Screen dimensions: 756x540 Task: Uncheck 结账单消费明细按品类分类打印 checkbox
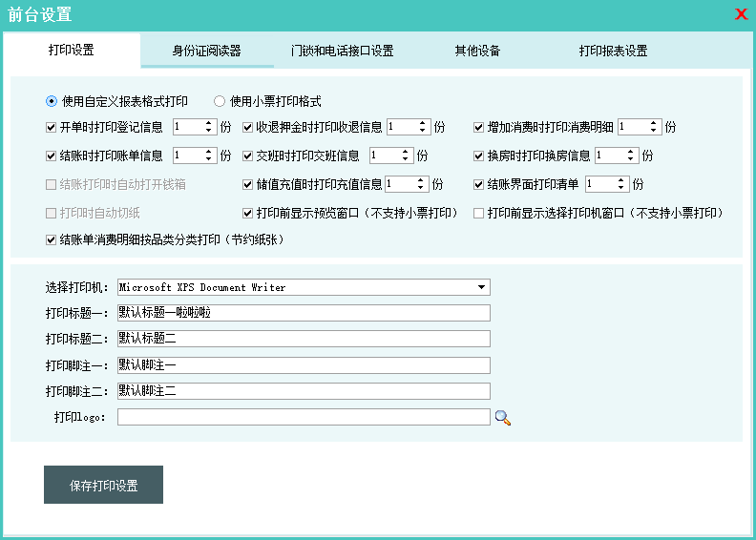(52, 240)
